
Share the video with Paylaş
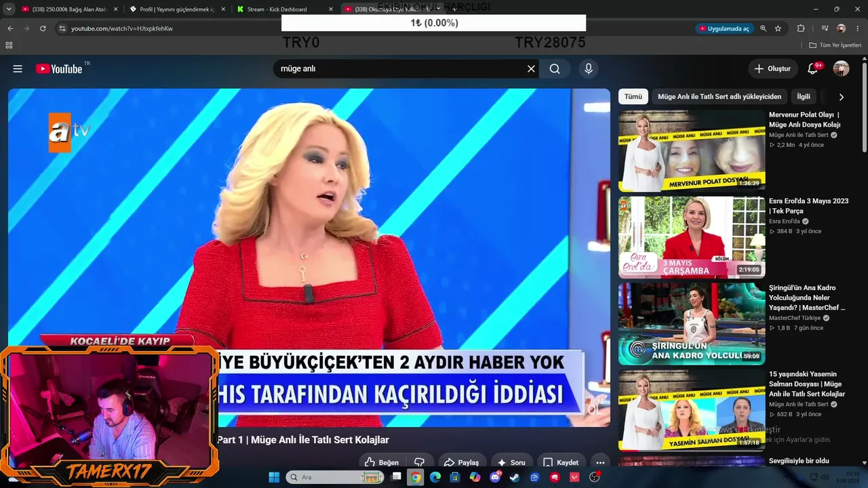pos(461,462)
